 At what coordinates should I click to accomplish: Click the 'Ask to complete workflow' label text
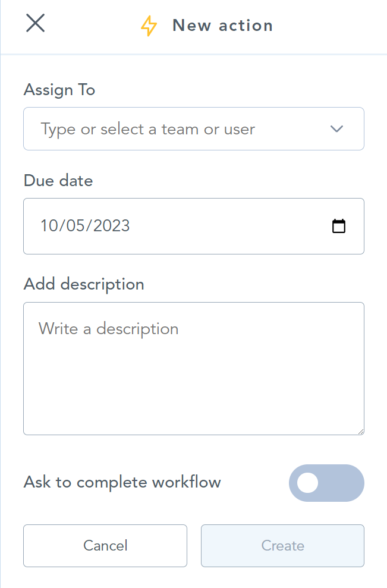tap(122, 482)
